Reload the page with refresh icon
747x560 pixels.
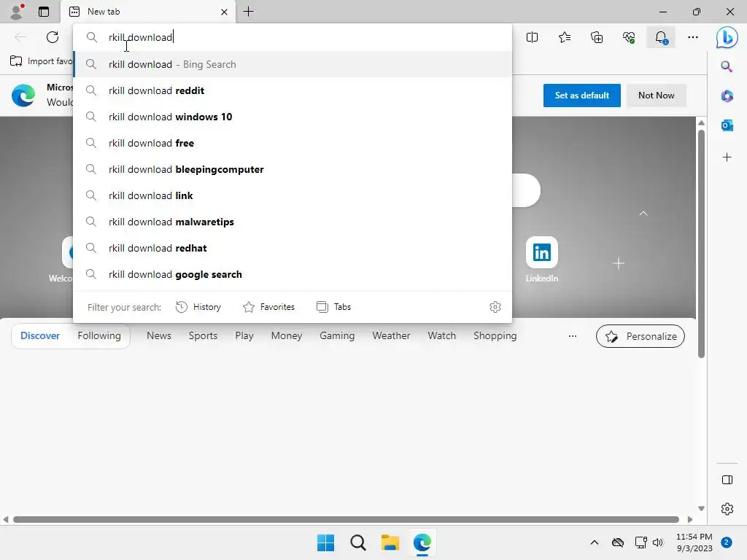tap(53, 37)
